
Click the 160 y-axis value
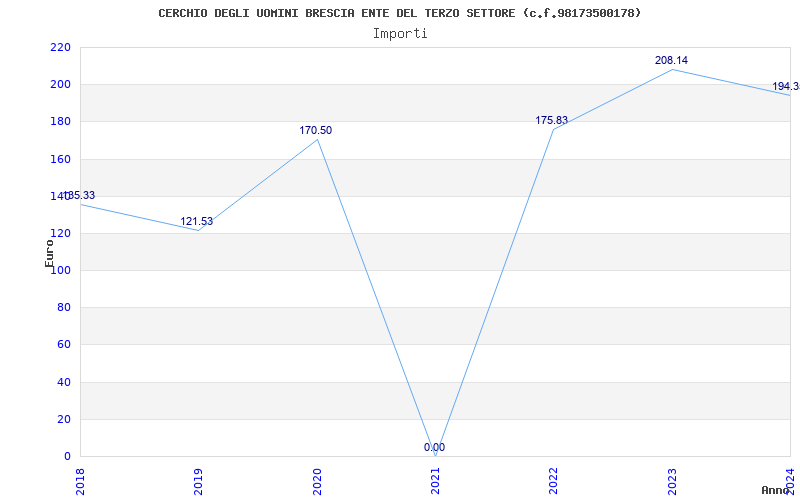(60, 159)
